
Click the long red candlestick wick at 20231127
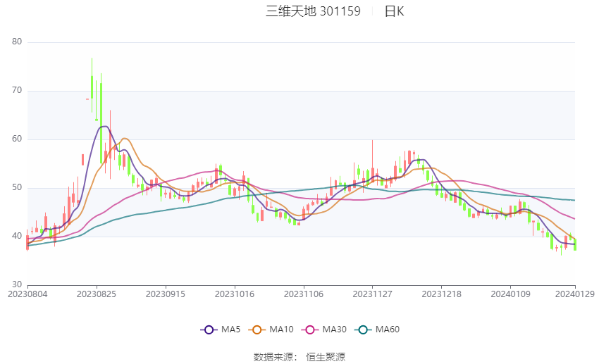[373, 162]
